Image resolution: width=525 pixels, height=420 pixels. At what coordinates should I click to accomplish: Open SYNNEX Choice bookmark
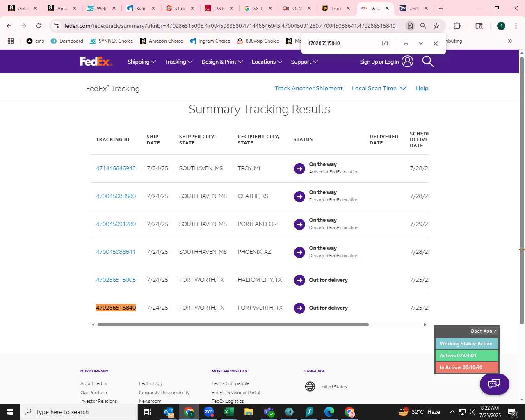click(112, 41)
